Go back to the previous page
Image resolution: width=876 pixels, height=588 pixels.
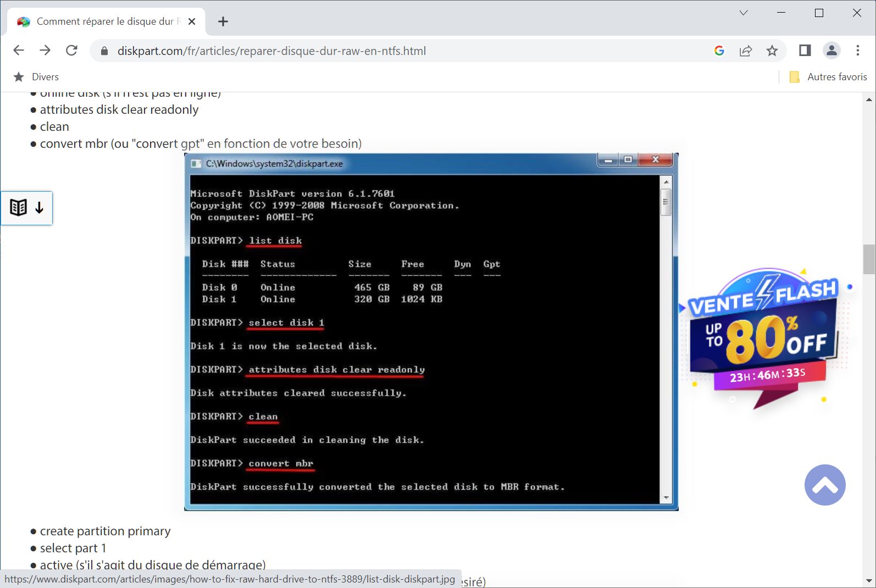(19, 51)
